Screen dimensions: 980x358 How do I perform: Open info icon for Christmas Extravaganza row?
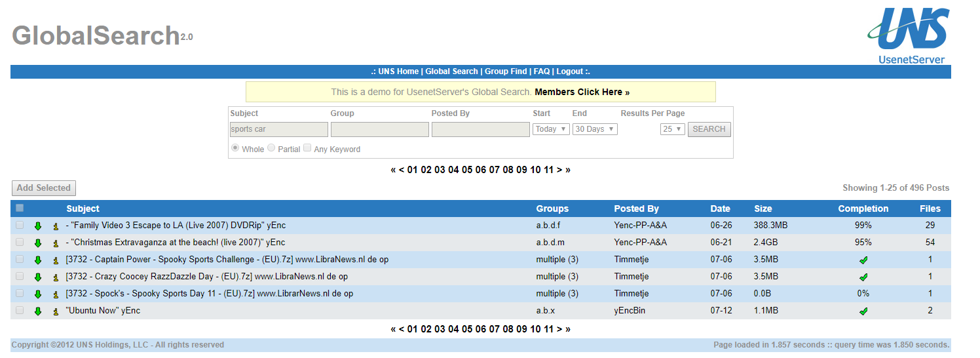point(56,243)
